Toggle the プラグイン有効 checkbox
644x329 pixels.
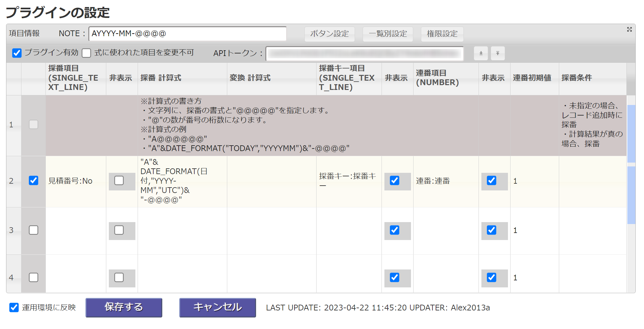click(x=17, y=53)
